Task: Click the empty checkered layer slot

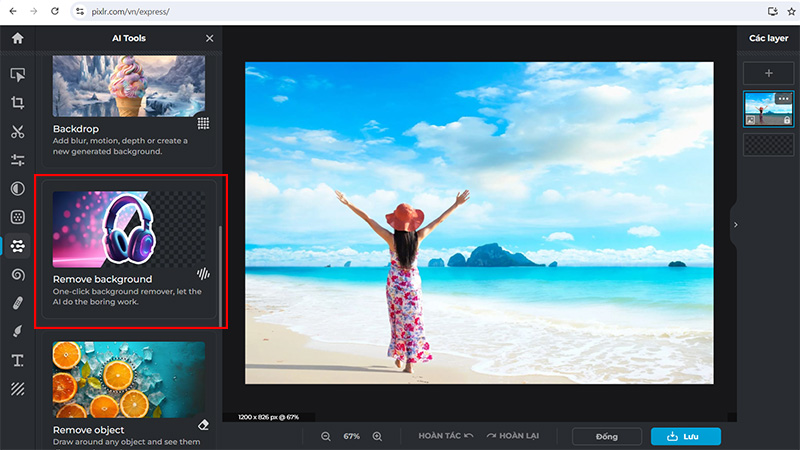Action: tap(768, 145)
